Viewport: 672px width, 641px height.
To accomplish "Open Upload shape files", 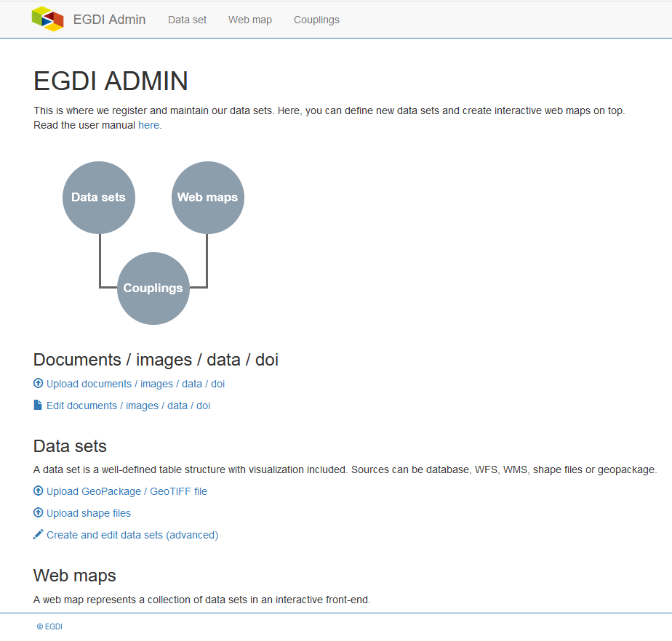I will click(x=88, y=513).
